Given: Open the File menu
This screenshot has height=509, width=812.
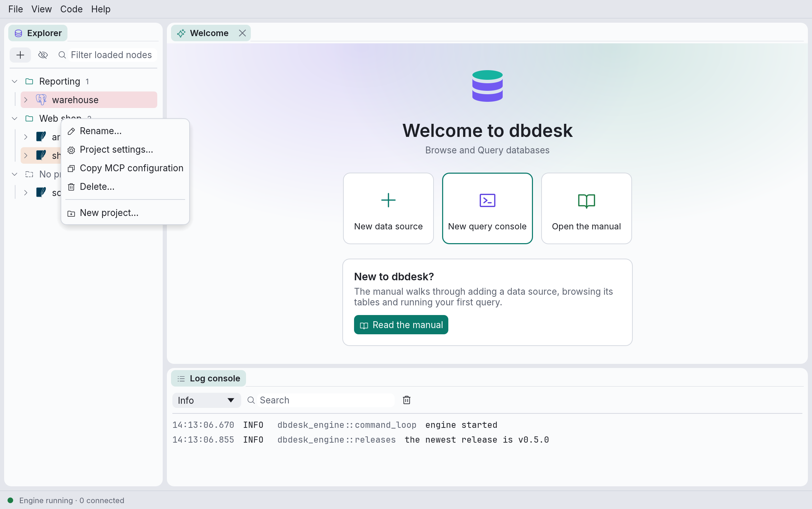Looking at the screenshot, I should [x=15, y=9].
